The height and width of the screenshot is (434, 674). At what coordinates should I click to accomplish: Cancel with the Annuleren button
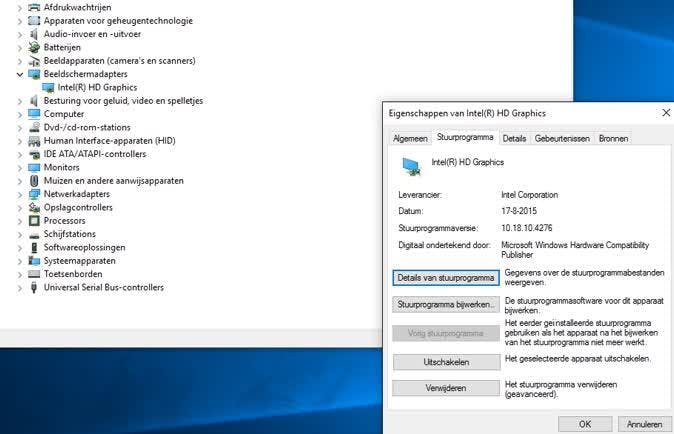tap(644, 424)
